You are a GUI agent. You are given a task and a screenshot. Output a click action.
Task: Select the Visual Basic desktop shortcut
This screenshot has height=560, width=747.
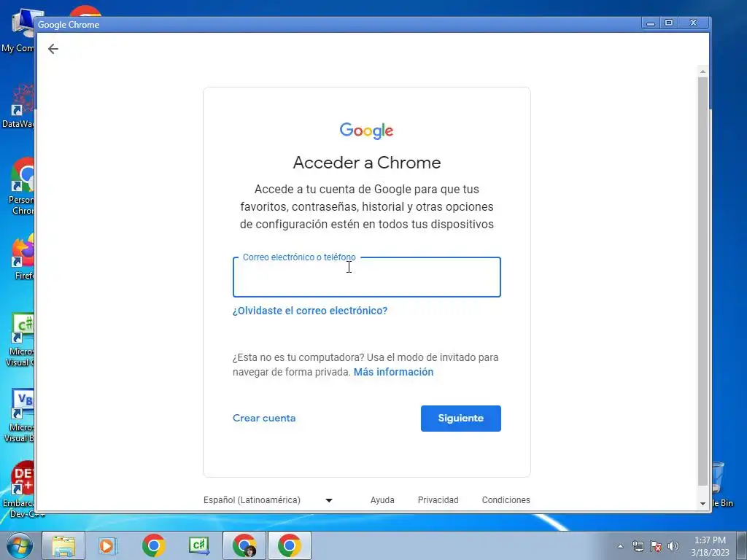click(x=19, y=415)
